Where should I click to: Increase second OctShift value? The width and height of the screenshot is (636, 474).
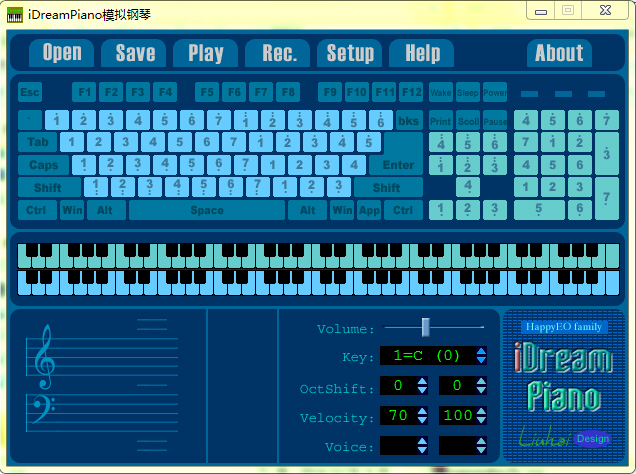pos(481,381)
